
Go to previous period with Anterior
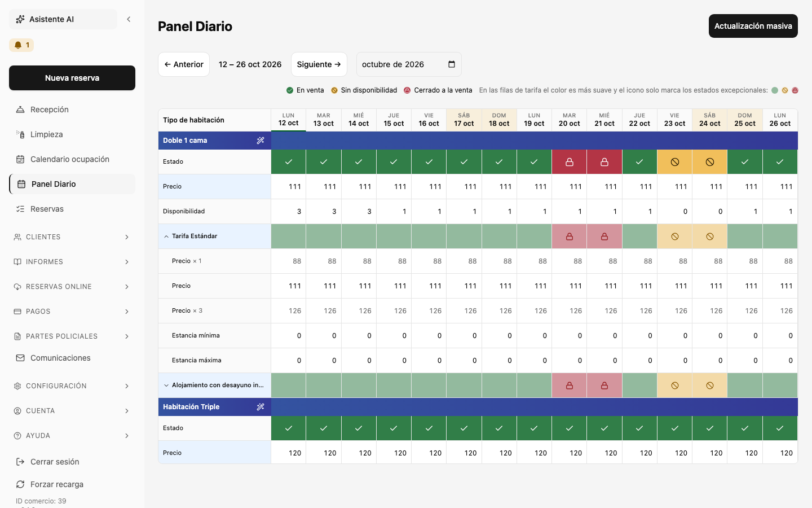[184, 64]
